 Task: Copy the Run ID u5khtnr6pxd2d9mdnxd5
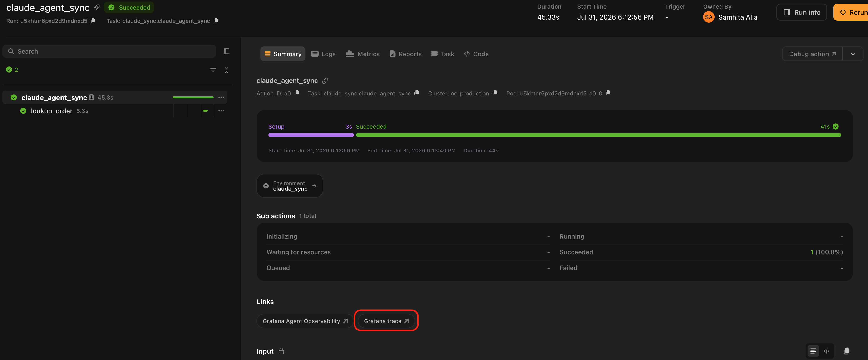[x=93, y=21]
